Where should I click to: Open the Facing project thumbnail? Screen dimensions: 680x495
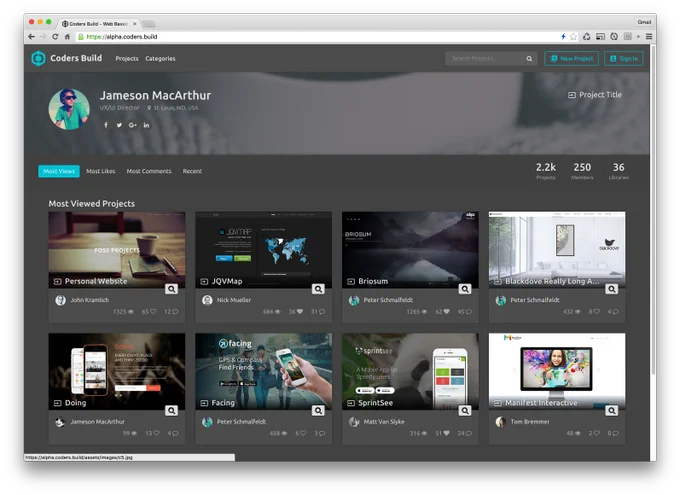pyautogui.click(x=263, y=371)
